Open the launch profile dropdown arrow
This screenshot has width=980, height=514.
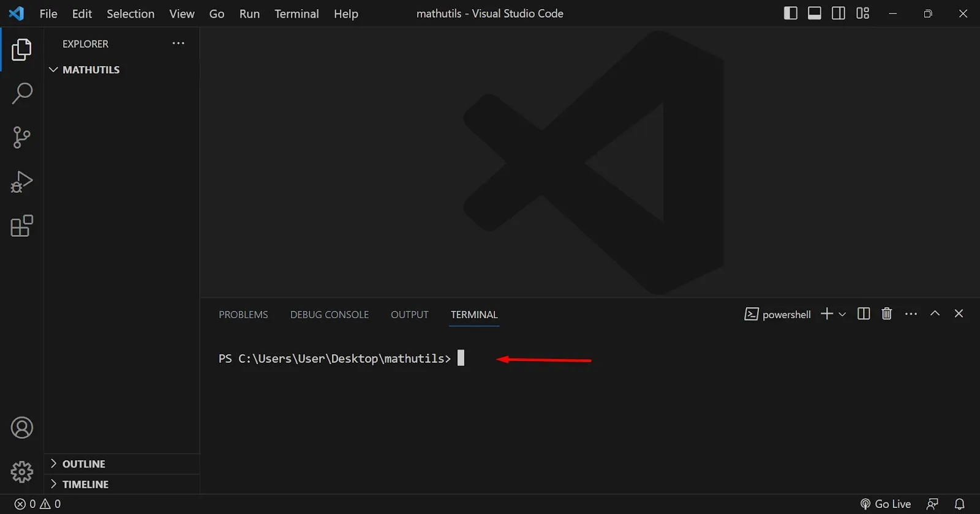pyautogui.click(x=842, y=315)
